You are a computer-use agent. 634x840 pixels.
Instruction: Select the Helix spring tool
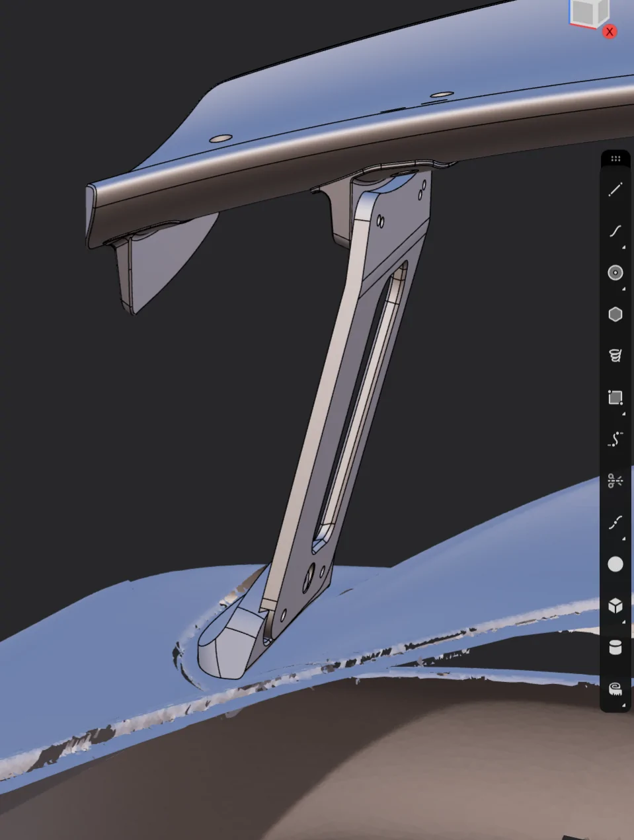[615, 356]
